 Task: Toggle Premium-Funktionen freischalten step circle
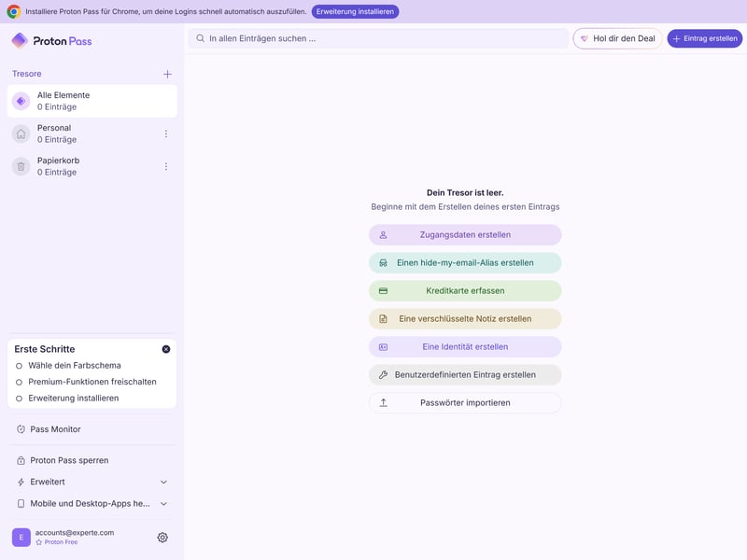[19, 382]
